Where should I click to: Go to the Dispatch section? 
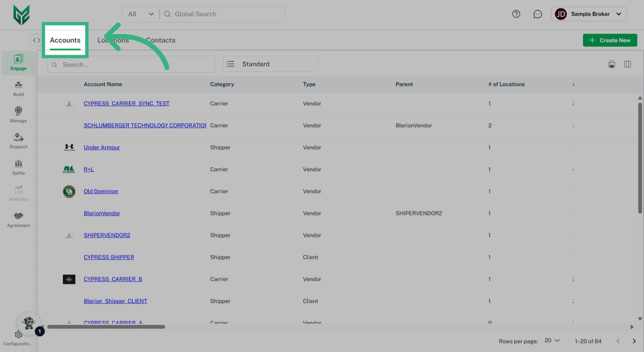(x=18, y=141)
